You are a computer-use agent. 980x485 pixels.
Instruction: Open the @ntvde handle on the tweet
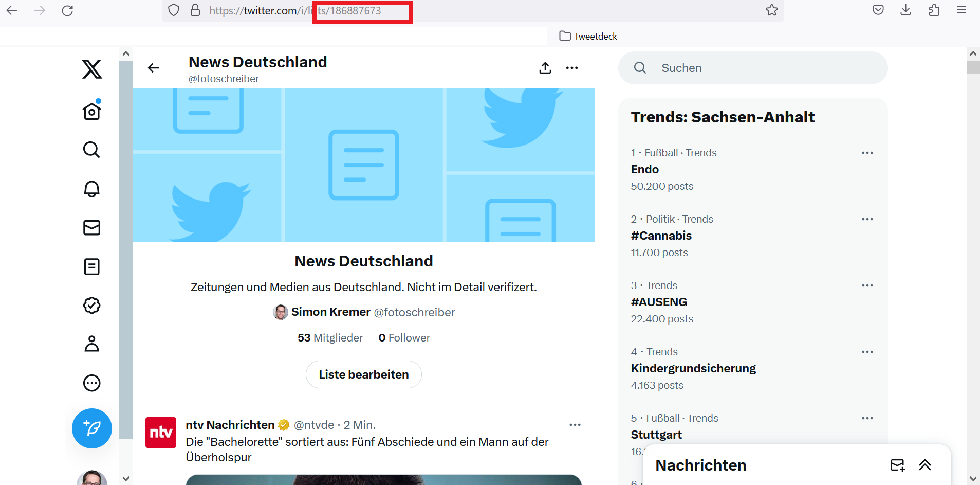[314, 425]
